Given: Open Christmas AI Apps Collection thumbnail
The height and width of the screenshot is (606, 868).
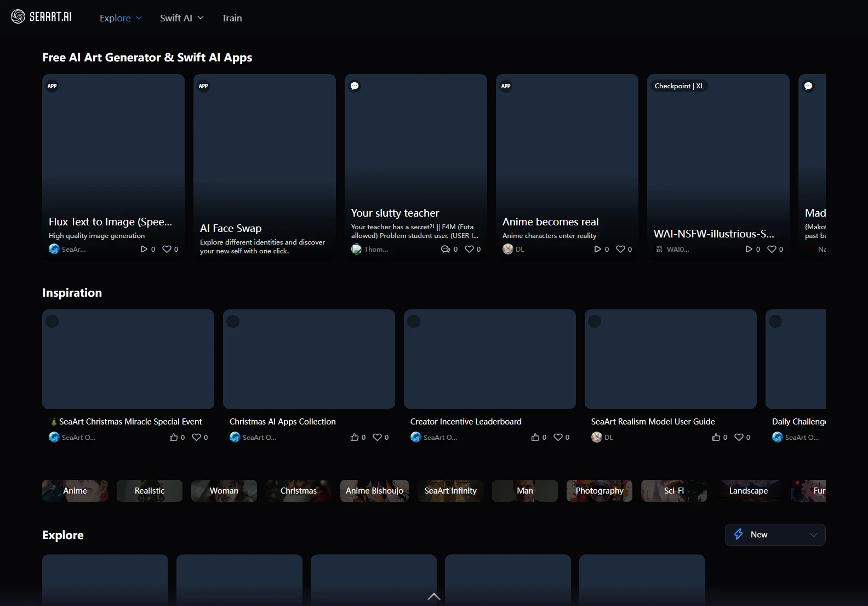Looking at the screenshot, I should (x=309, y=359).
